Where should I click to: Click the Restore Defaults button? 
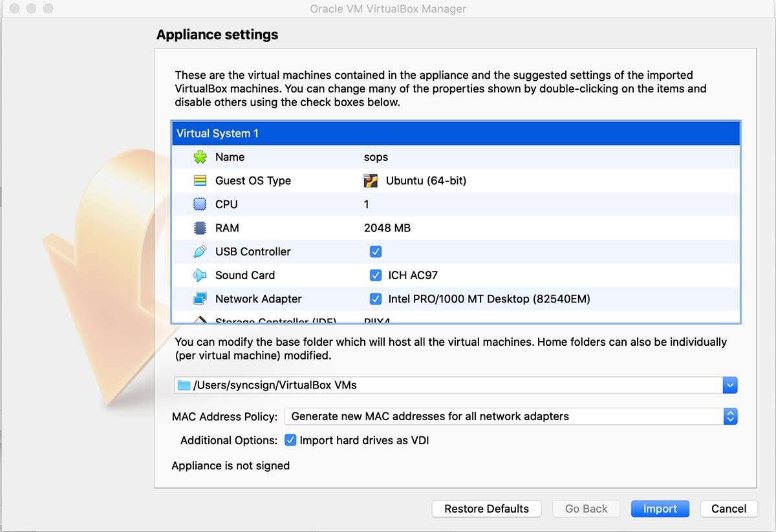[x=487, y=509]
